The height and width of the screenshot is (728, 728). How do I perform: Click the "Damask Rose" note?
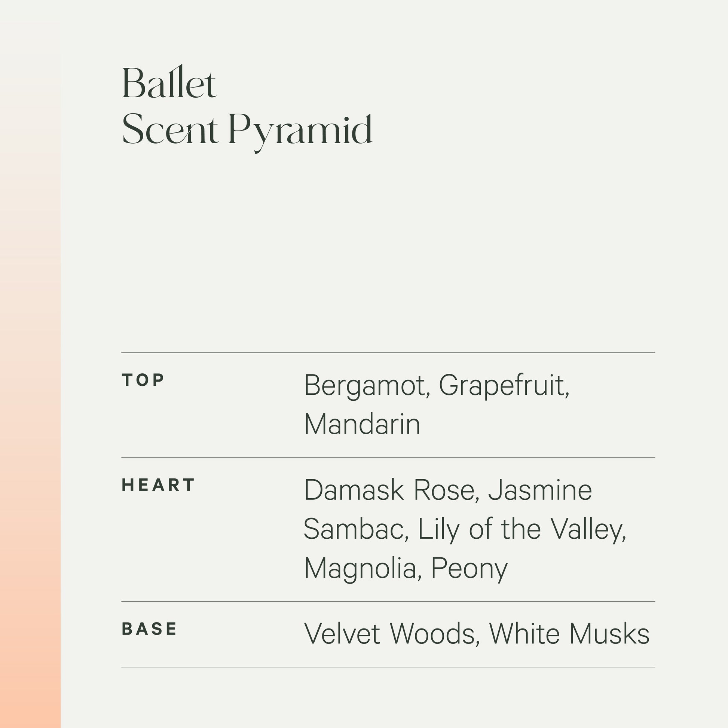click(391, 490)
